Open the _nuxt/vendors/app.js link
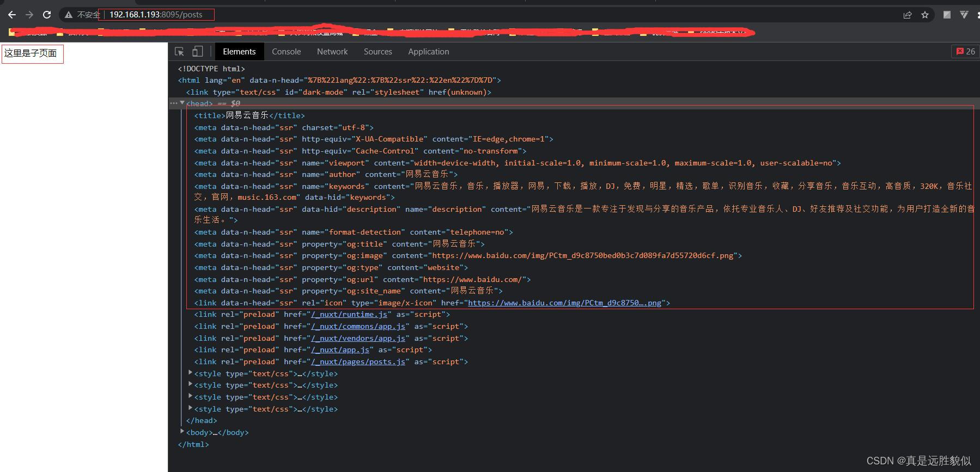 [x=358, y=338]
